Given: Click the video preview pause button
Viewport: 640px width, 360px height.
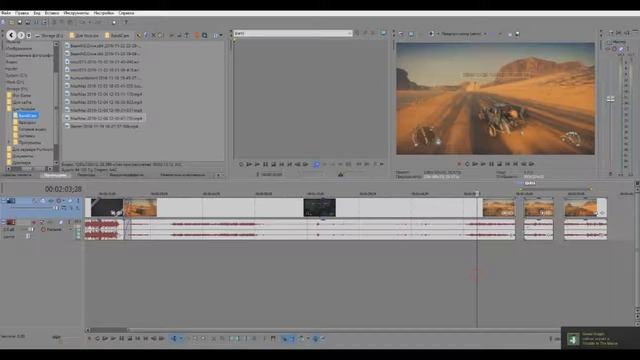Looking at the screenshot, I should (x=491, y=164).
